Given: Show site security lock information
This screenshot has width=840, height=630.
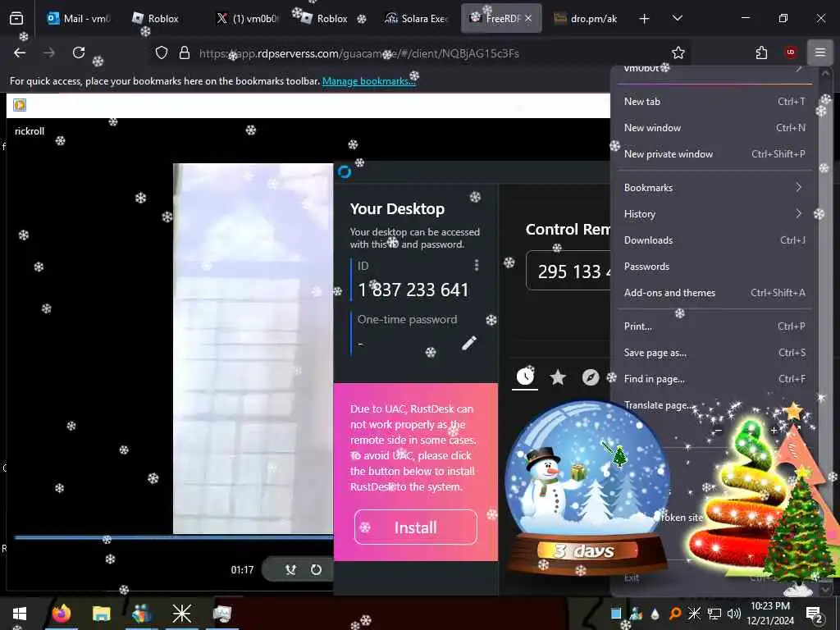Looking at the screenshot, I should coord(185,53).
